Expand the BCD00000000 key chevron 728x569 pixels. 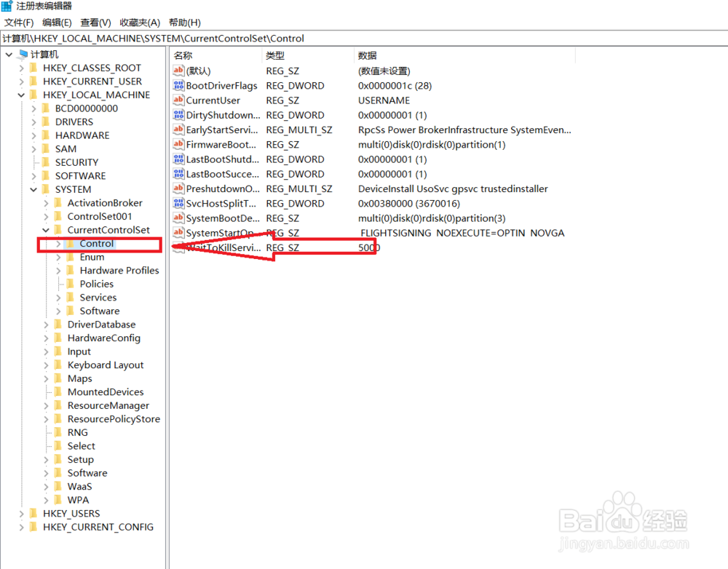point(33,108)
